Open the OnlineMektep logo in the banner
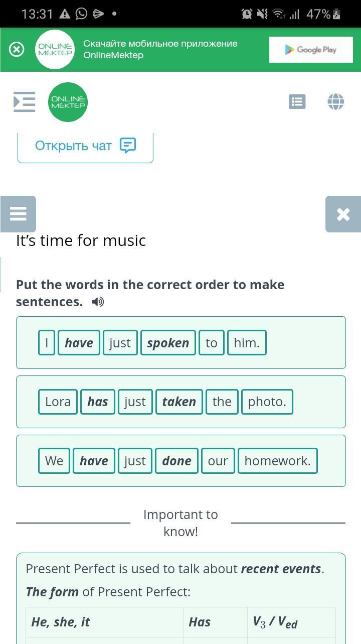This screenshot has width=361, height=644. tap(55, 49)
